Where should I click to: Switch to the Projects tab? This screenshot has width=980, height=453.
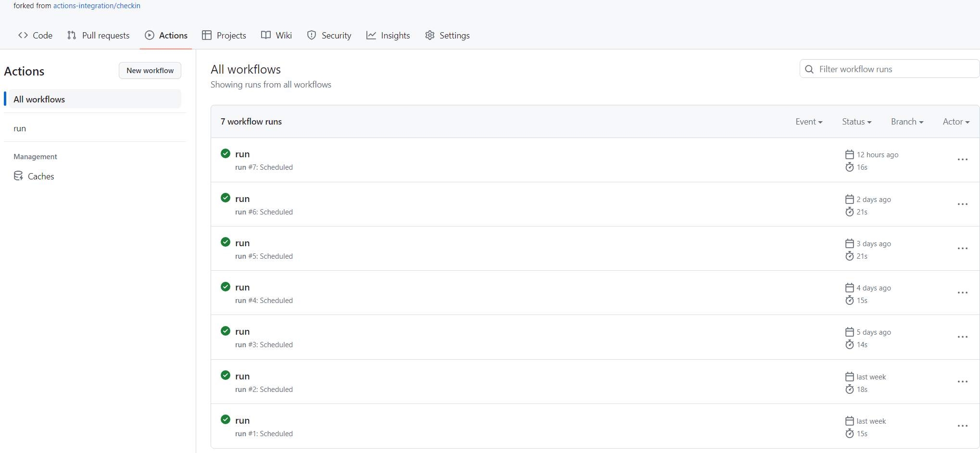(x=224, y=35)
